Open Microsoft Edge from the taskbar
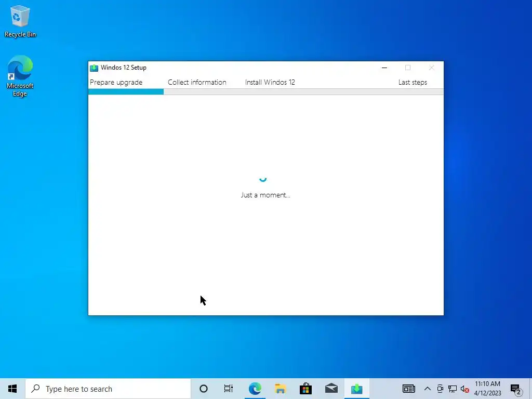Viewport: 532px width, 399px height. pyautogui.click(x=255, y=389)
